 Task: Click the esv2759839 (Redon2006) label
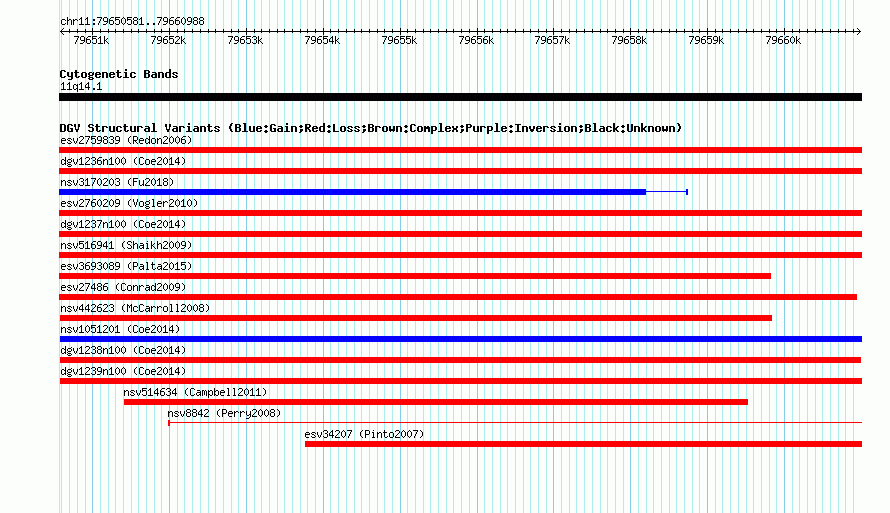[x=126, y=140]
